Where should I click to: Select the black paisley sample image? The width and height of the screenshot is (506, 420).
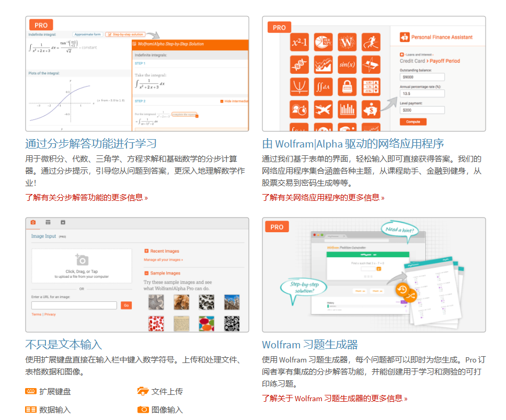pos(232,323)
